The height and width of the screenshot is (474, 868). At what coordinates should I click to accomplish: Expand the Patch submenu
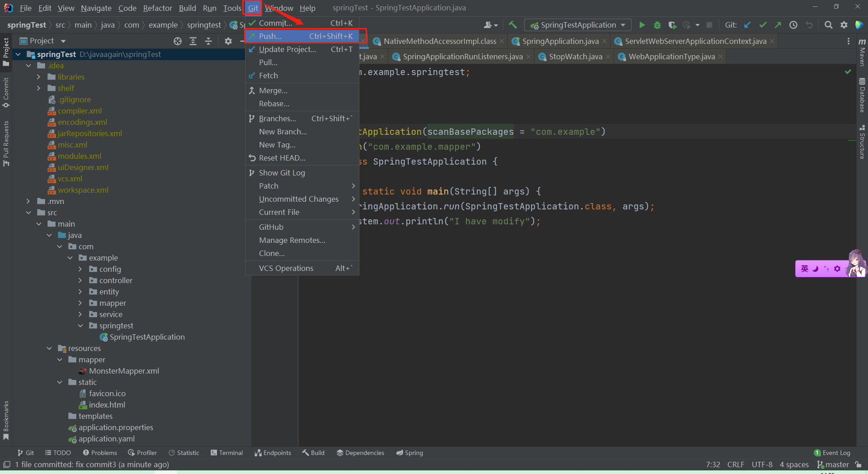(x=302, y=186)
